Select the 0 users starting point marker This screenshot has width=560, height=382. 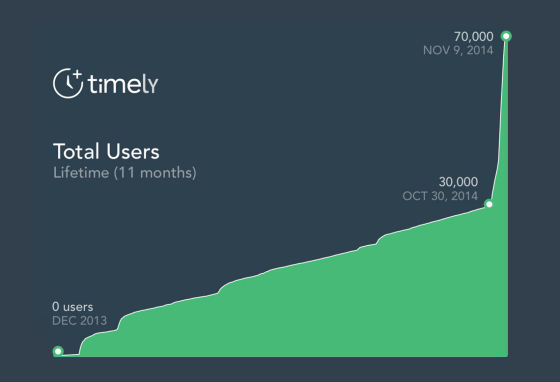pyautogui.click(x=58, y=351)
